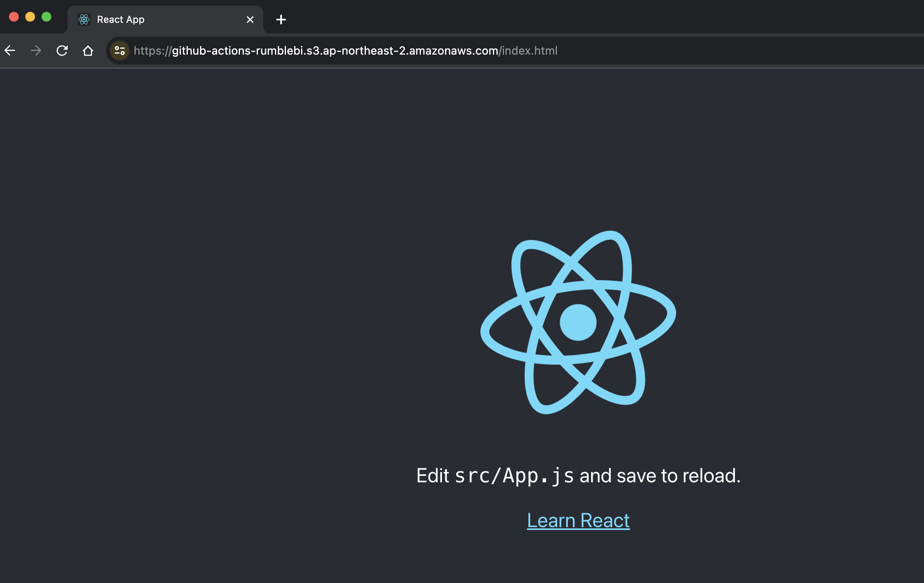Open the site information icon in address bar
The image size is (924, 583).
(120, 51)
